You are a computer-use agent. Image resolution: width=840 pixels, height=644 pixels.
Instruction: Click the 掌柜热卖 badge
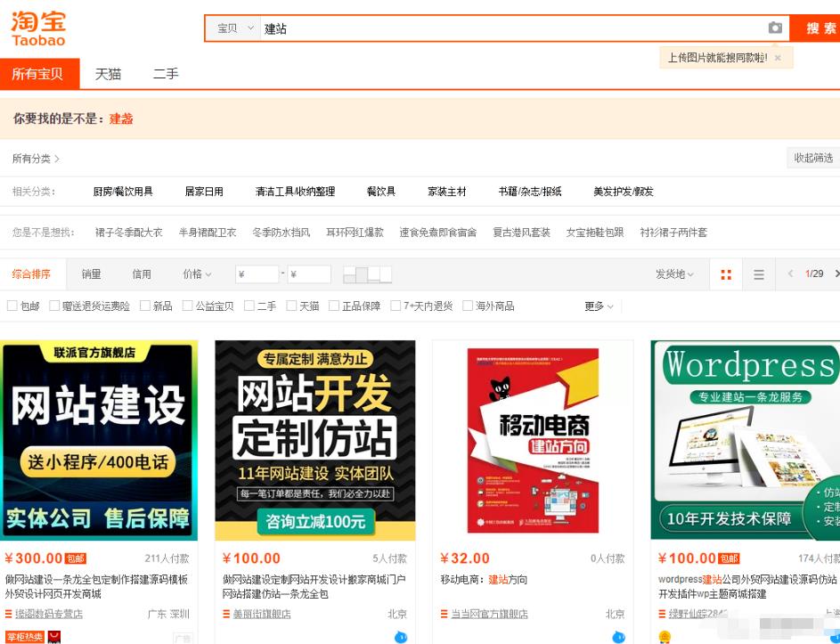[x=25, y=636]
